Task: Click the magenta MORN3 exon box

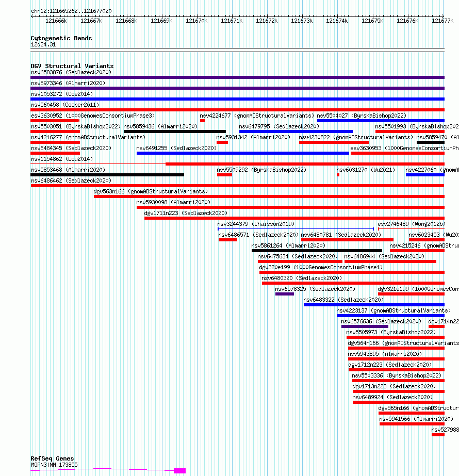Action: tap(179, 471)
